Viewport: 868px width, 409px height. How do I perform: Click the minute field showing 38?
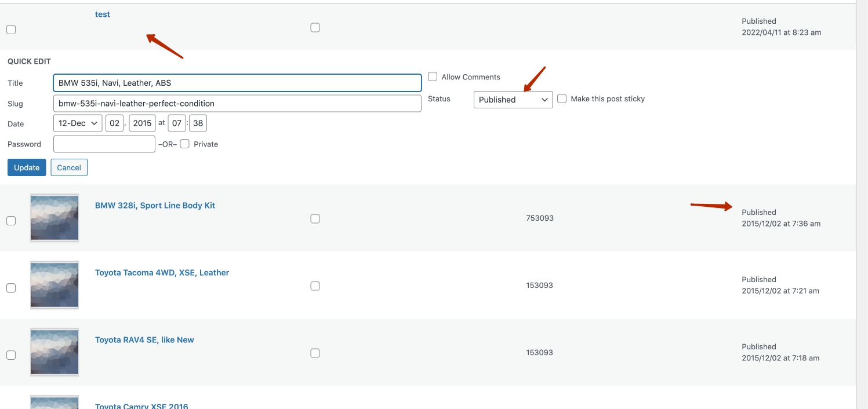point(198,123)
